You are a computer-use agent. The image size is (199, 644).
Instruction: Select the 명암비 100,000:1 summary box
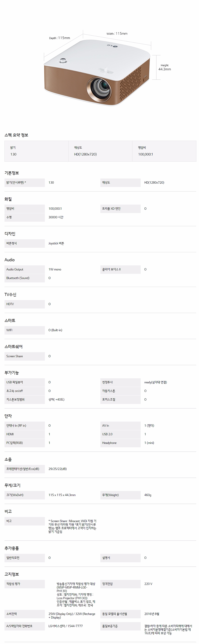(164, 151)
